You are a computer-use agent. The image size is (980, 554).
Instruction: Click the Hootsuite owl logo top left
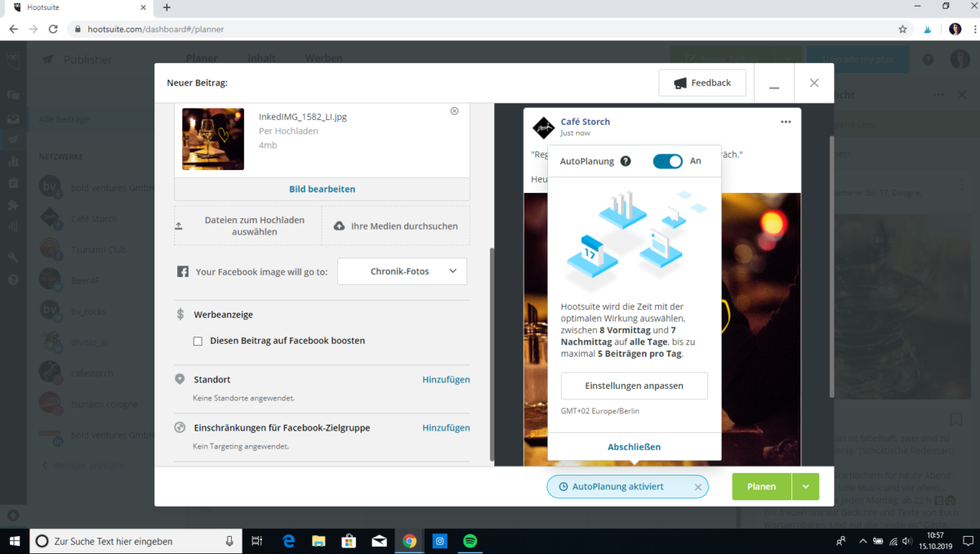(13, 61)
